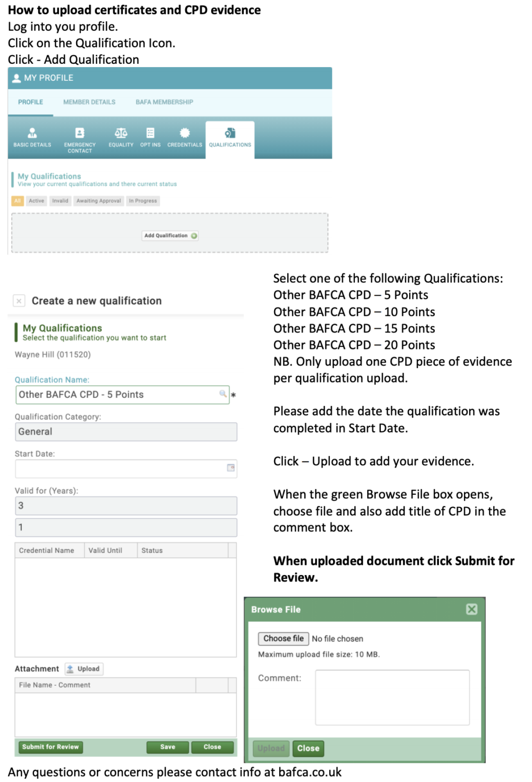Click the Browse File dialog X icon
532x782 pixels.
click(x=471, y=609)
